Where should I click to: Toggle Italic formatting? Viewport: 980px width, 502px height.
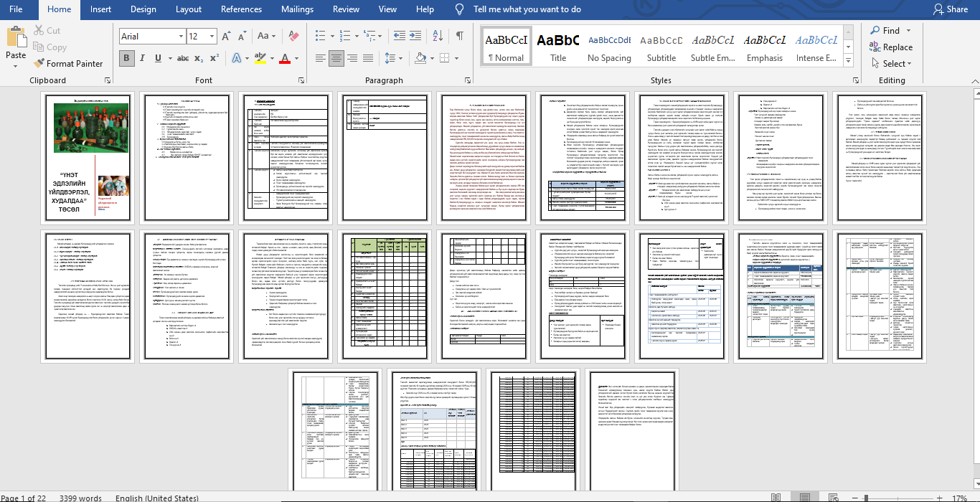[x=142, y=58]
